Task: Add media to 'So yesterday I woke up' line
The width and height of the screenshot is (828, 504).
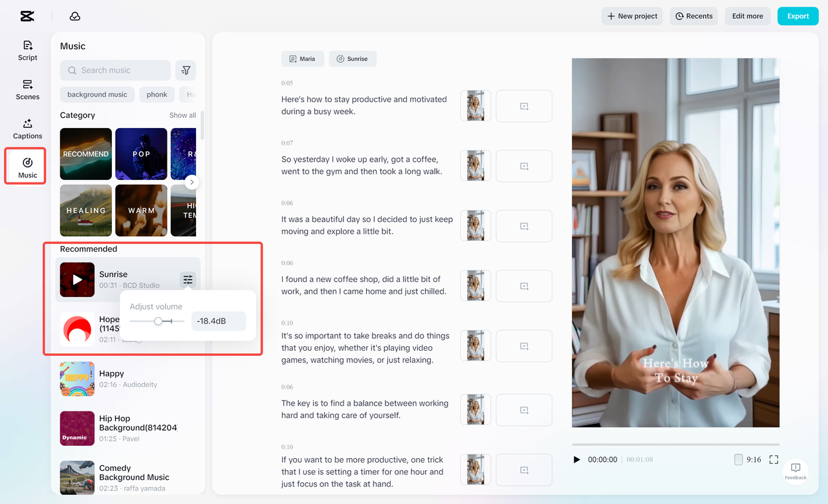Action: coord(524,166)
